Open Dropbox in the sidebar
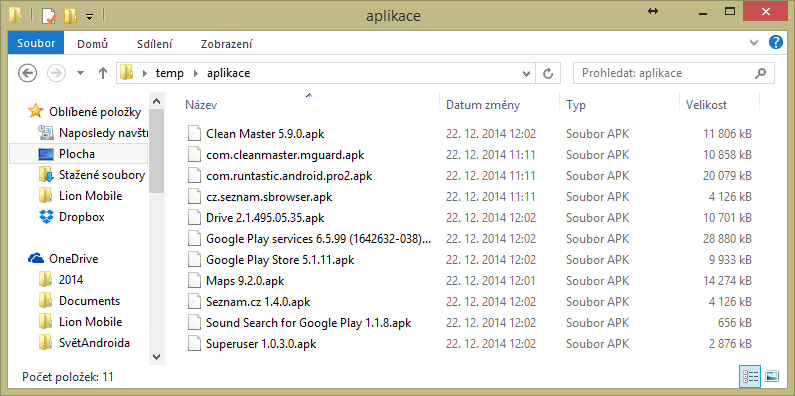The width and height of the screenshot is (795, 396). [x=82, y=217]
